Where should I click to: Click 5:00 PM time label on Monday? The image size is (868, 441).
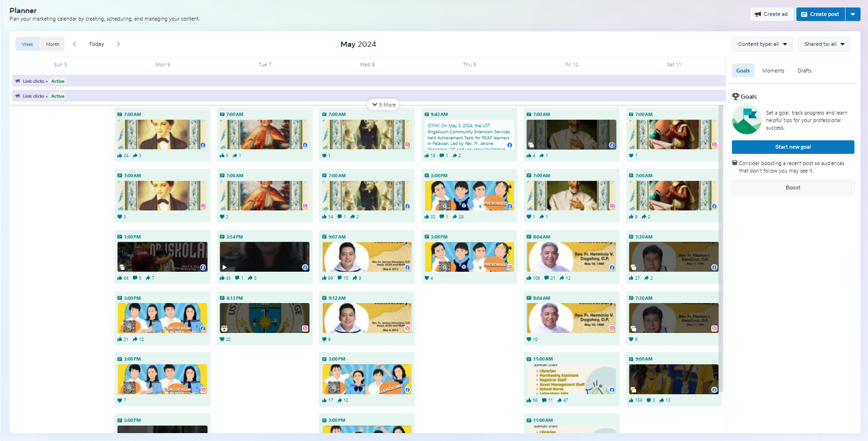click(132, 420)
